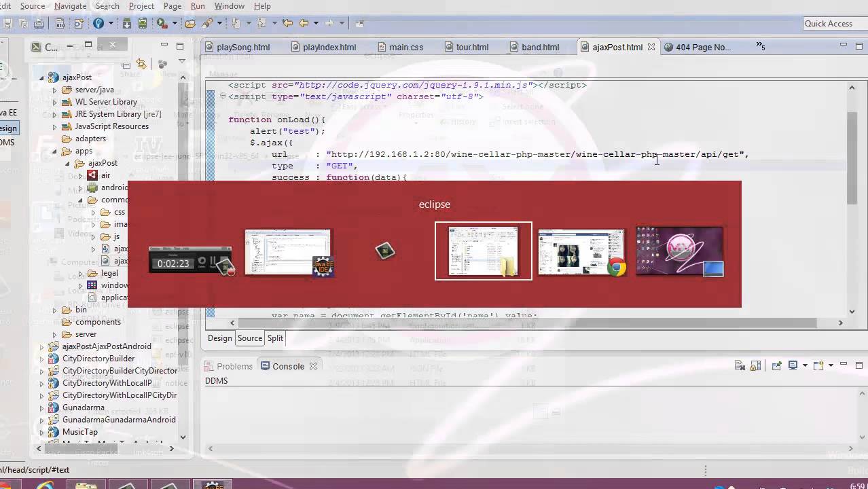Click Scroll Lock console icon

pos(755,365)
